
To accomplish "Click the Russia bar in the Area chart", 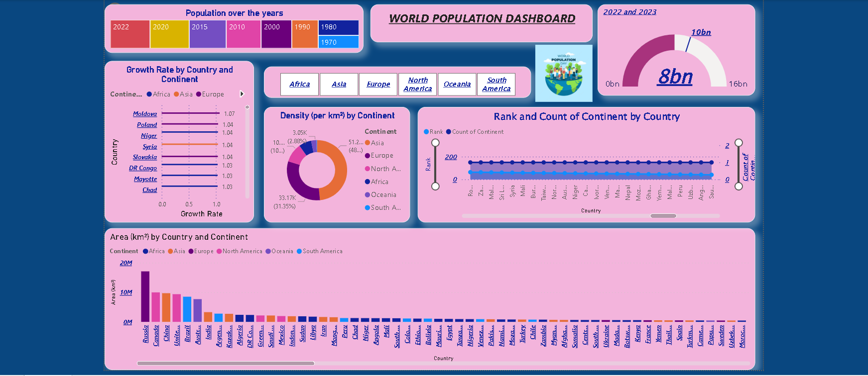I will pos(145,296).
